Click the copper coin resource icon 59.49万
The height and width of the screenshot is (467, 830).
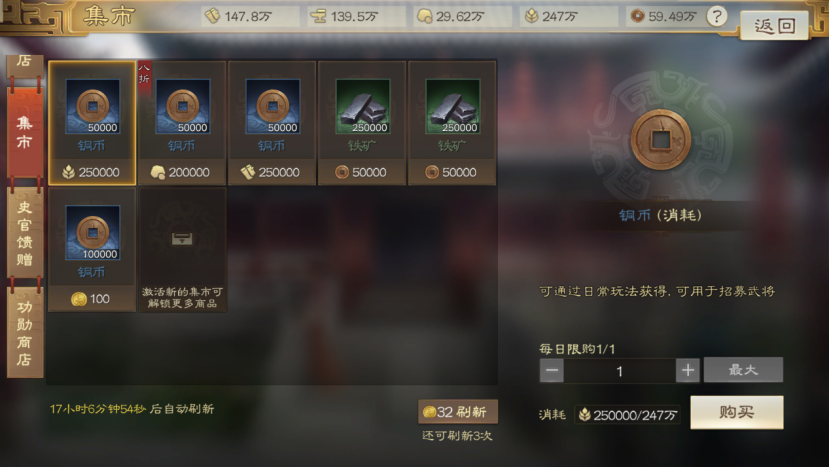pyautogui.click(x=637, y=16)
